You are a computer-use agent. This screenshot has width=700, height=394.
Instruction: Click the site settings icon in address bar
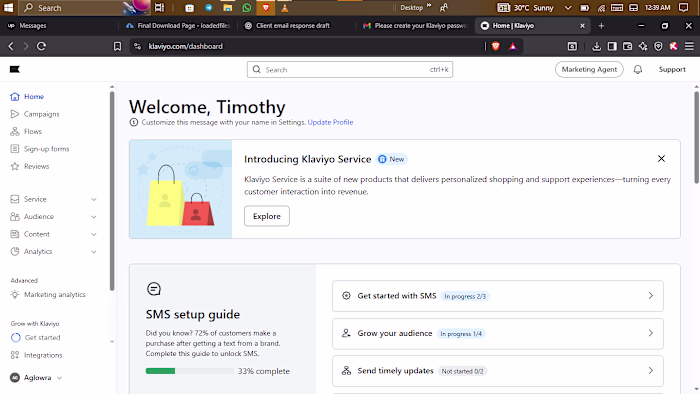[138, 46]
